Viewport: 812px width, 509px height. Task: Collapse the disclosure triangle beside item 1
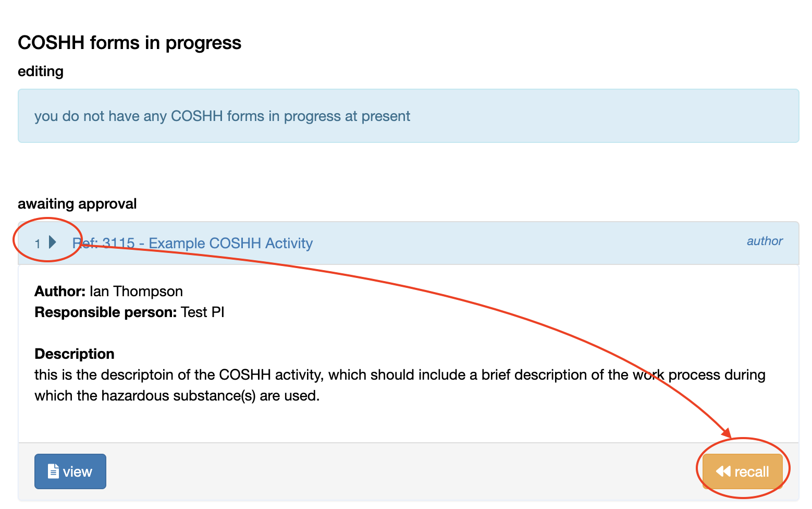(x=52, y=242)
